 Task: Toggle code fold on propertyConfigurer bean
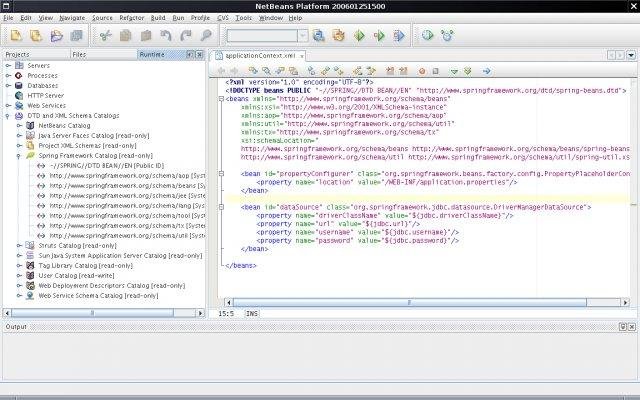221,174
